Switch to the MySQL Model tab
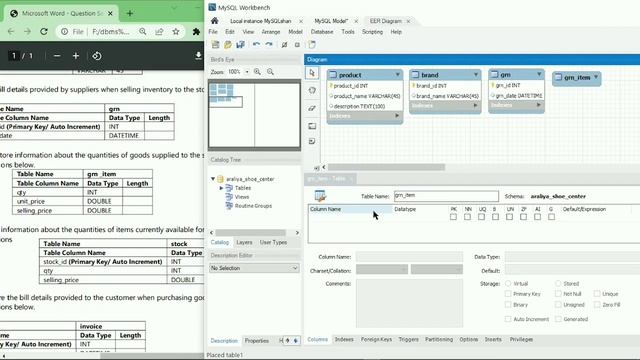The width and height of the screenshot is (640, 360). (x=331, y=21)
